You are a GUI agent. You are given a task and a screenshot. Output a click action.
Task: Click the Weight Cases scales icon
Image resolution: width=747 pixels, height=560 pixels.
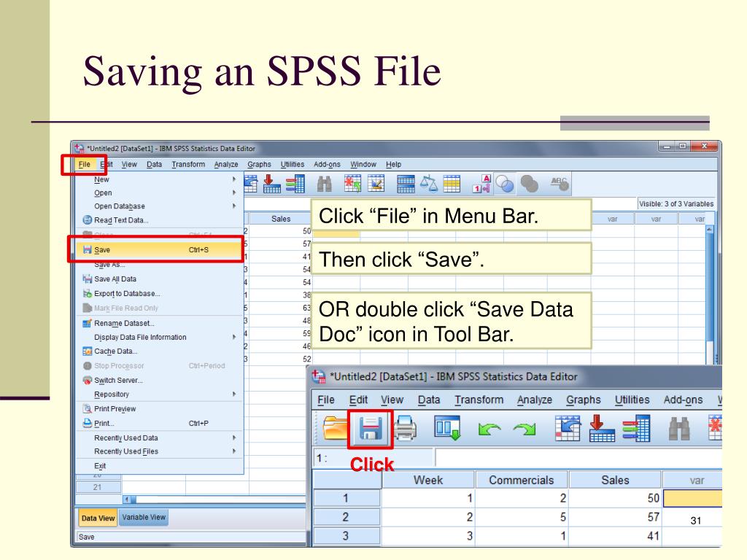428,184
